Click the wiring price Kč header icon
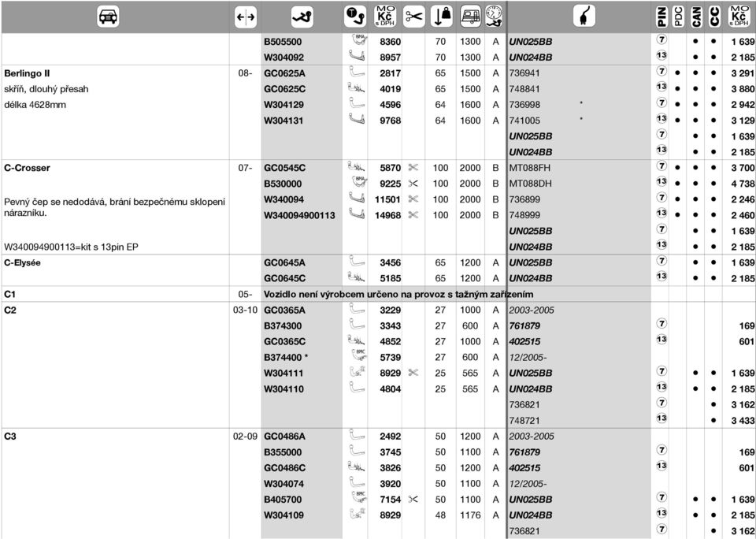 coord(738,17)
